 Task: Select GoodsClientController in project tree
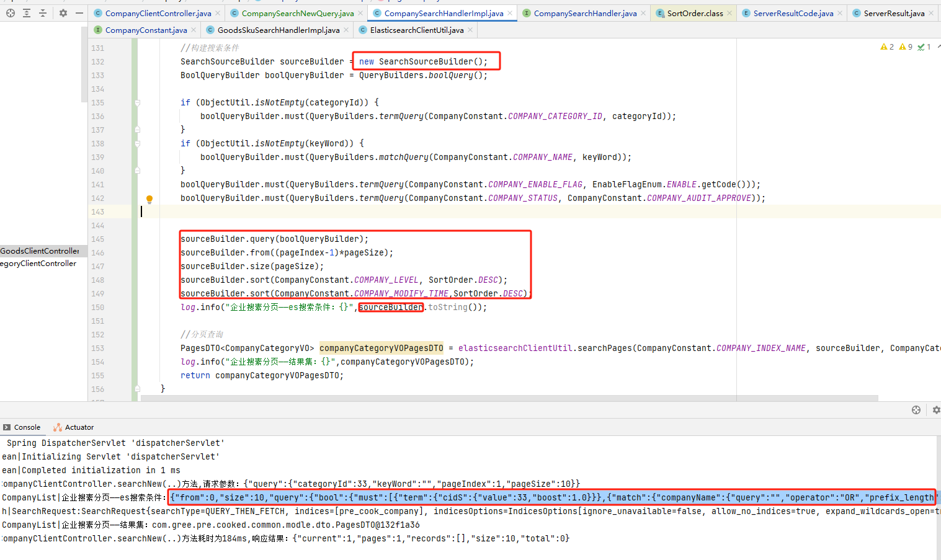(x=40, y=251)
